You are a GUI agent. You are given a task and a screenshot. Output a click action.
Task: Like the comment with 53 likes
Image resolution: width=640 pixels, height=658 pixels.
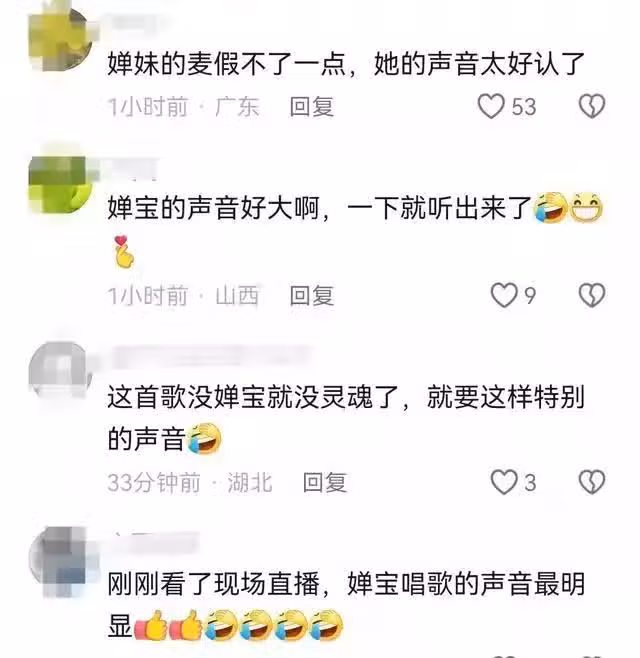[x=491, y=106]
